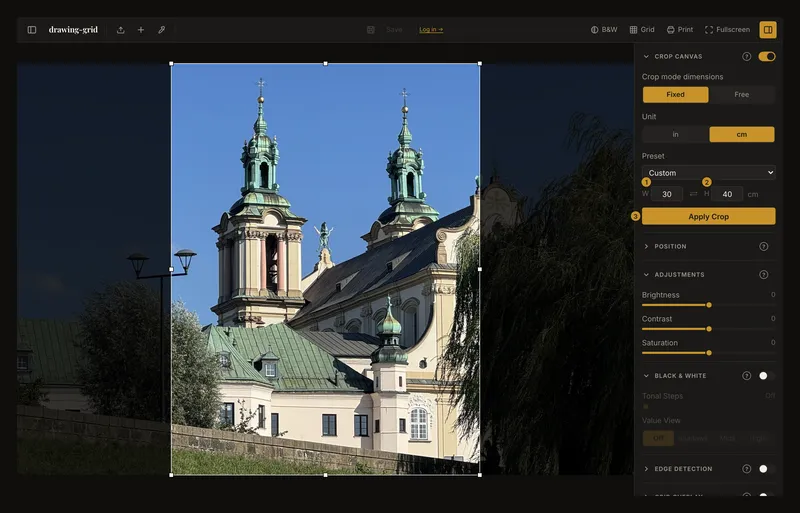The image size is (800, 513).
Task: Click the Log in link
Action: (431, 30)
